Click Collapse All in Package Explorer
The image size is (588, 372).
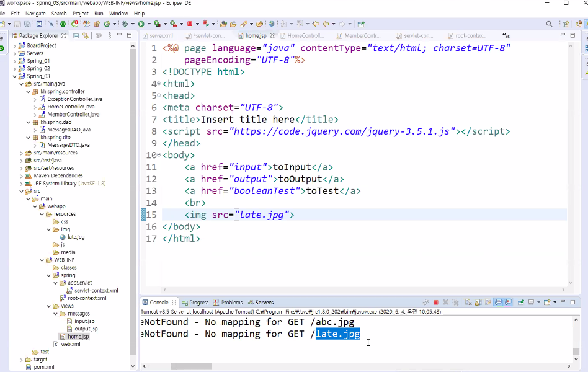pyautogui.click(x=76, y=35)
